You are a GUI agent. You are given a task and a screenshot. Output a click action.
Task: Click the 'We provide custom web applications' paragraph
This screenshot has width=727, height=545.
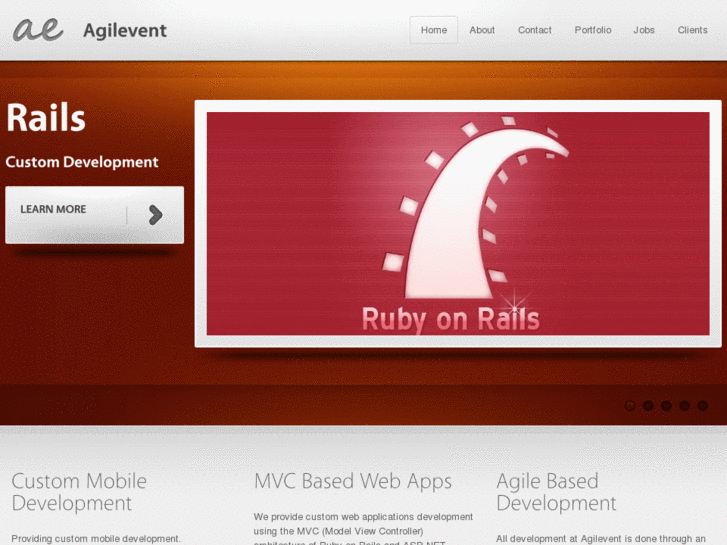click(x=363, y=529)
